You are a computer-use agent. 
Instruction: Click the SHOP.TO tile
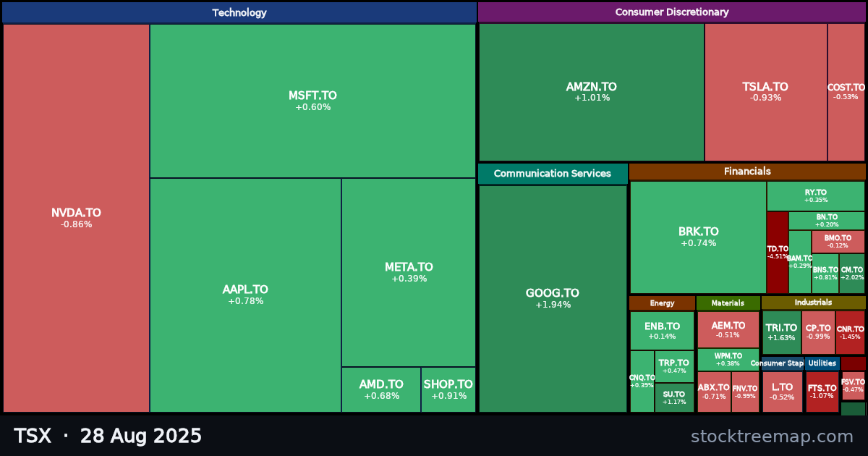pyautogui.click(x=448, y=390)
